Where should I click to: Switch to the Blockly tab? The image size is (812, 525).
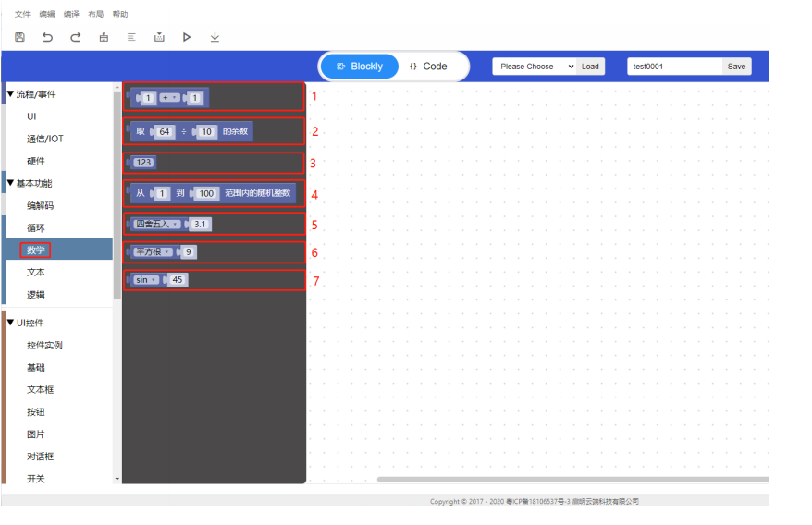click(x=360, y=67)
